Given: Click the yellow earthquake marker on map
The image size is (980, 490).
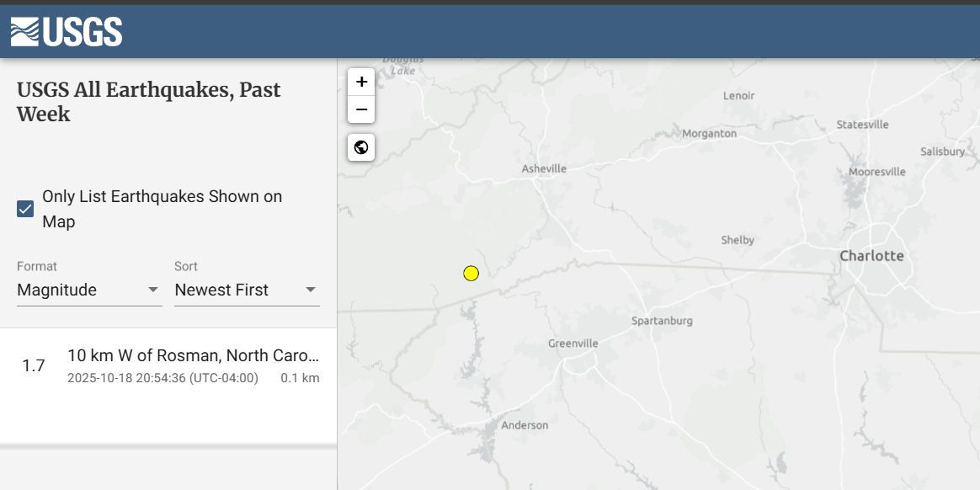Looking at the screenshot, I should 471,273.
